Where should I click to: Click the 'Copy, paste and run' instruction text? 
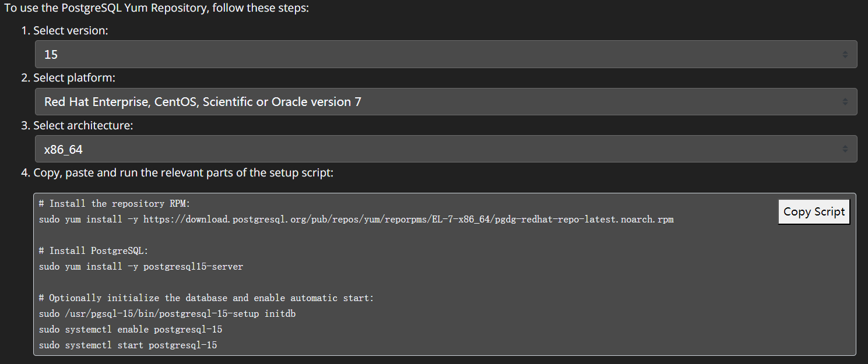[x=183, y=173]
